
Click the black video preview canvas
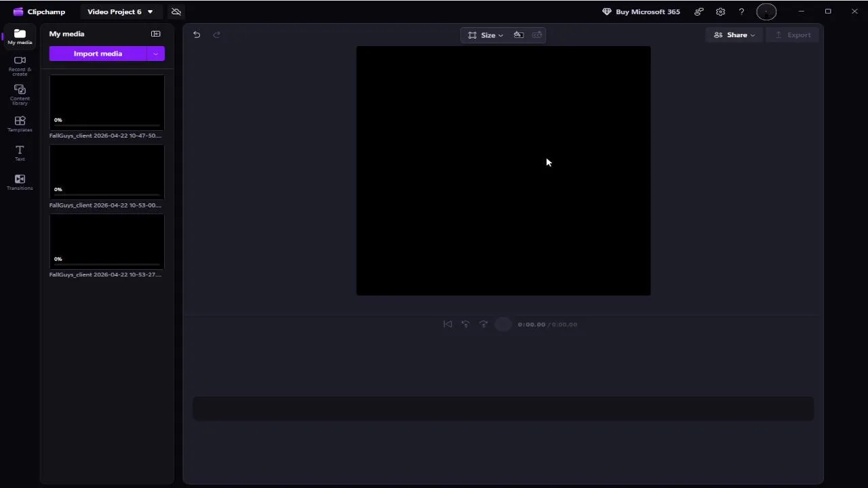click(503, 171)
